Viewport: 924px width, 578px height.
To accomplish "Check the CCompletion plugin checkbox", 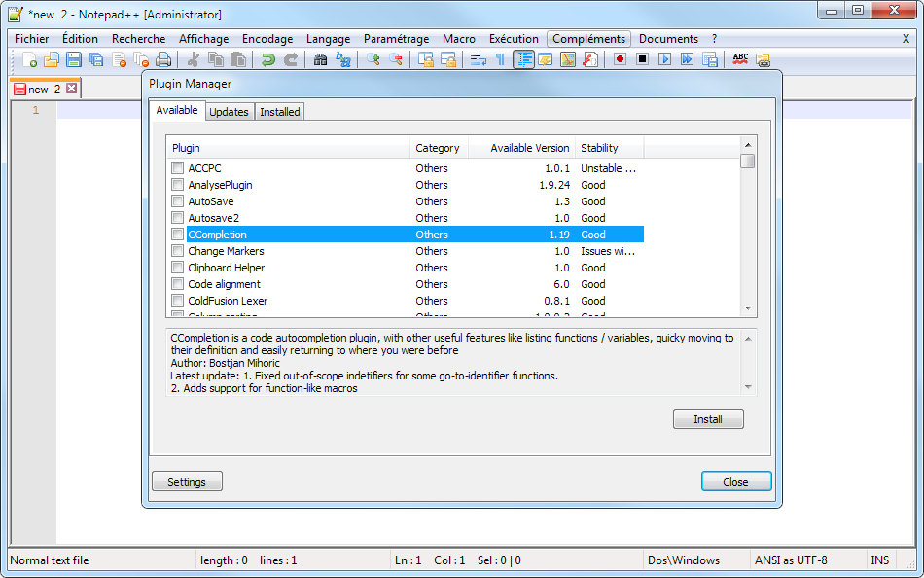I will [x=177, y=235].
